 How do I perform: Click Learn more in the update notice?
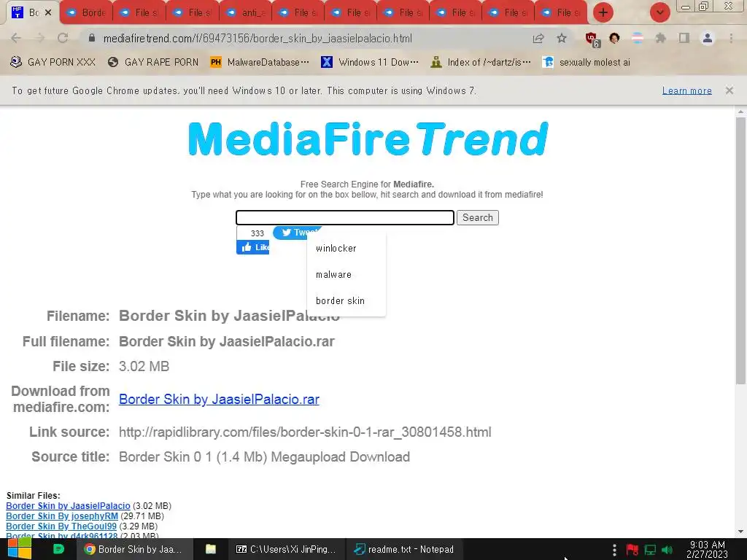[687, 90]
